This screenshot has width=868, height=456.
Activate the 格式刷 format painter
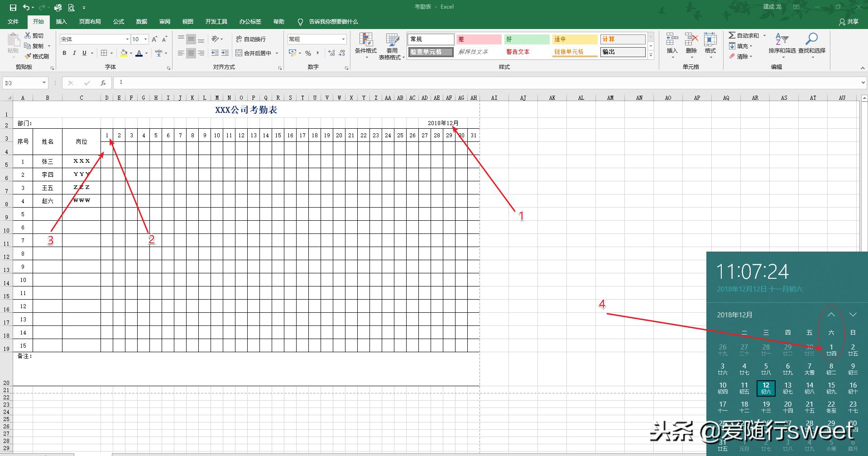point(37,56)
